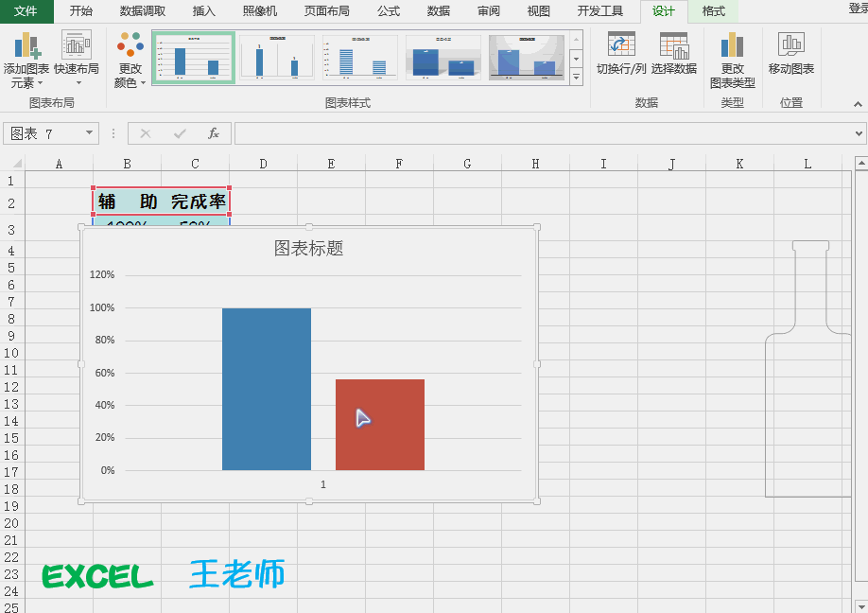Click cell B2 labeled 辅助
The width and height of the screenshot is (868, 613).
click(128, 201)
